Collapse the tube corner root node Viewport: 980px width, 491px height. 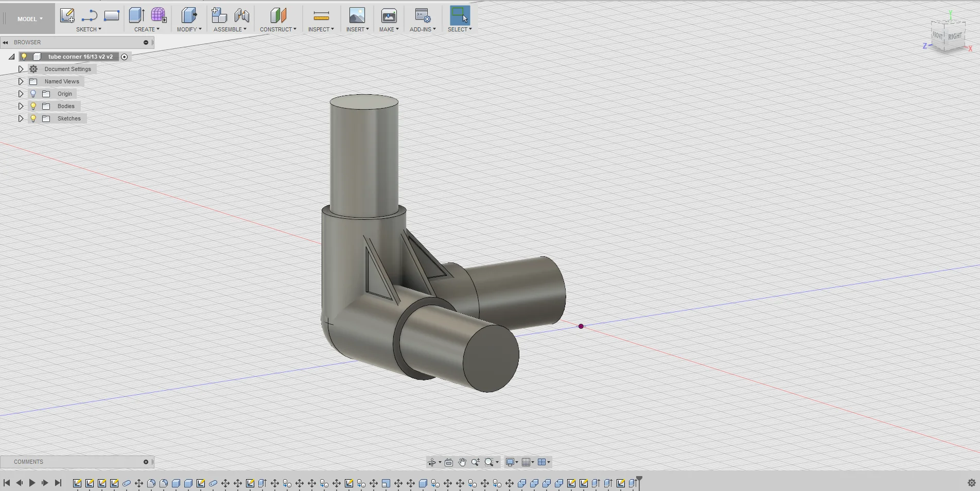coord(11,57)
